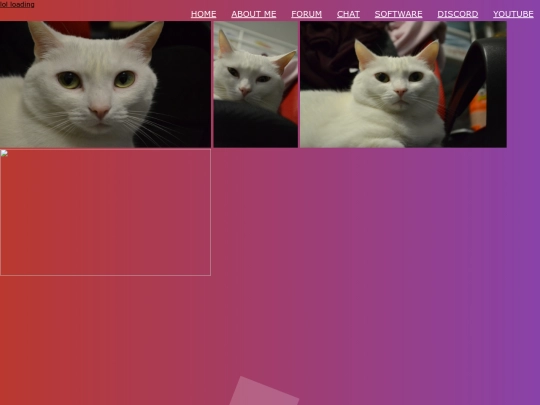Click the 'lol loading' text link
540x405 pixels.
pyautogui.click(x=17, y=4)
